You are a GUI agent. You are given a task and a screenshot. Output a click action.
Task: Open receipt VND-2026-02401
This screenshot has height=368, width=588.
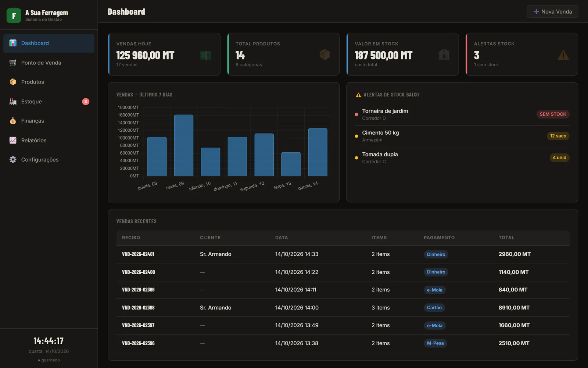[x=138, y=254]
